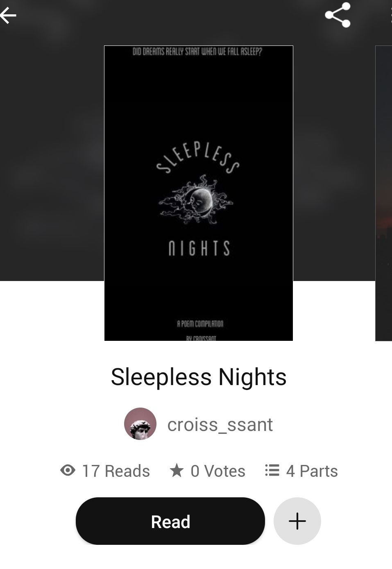This screenshot has height=569, width=392.
Task: Tap the moon illustration on the cover
Action: pos(196,200)
